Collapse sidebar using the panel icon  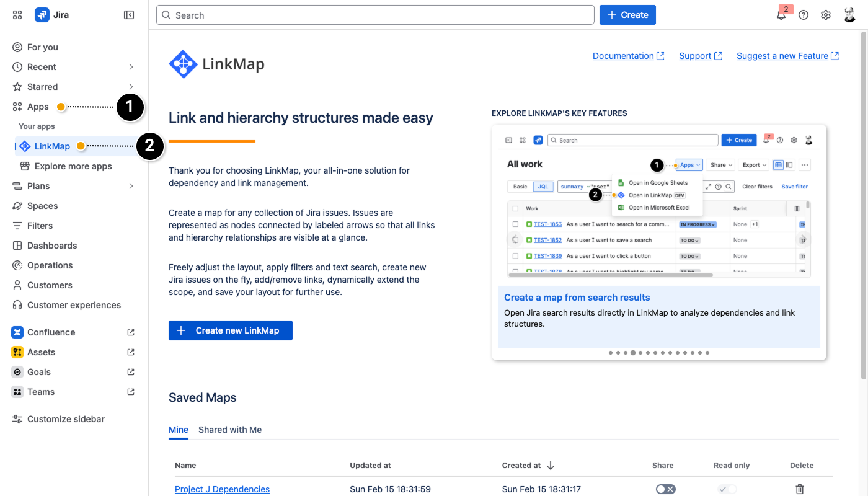129,15
